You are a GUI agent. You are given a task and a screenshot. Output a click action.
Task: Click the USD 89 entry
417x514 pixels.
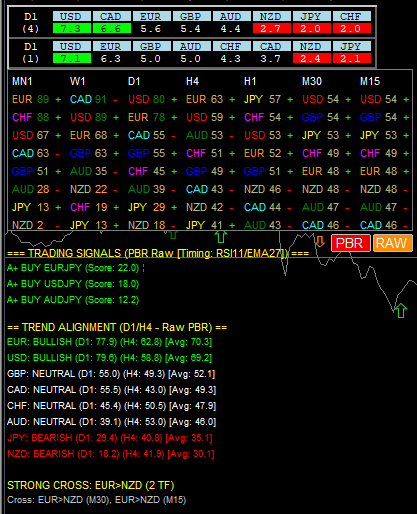coord(88,117)
